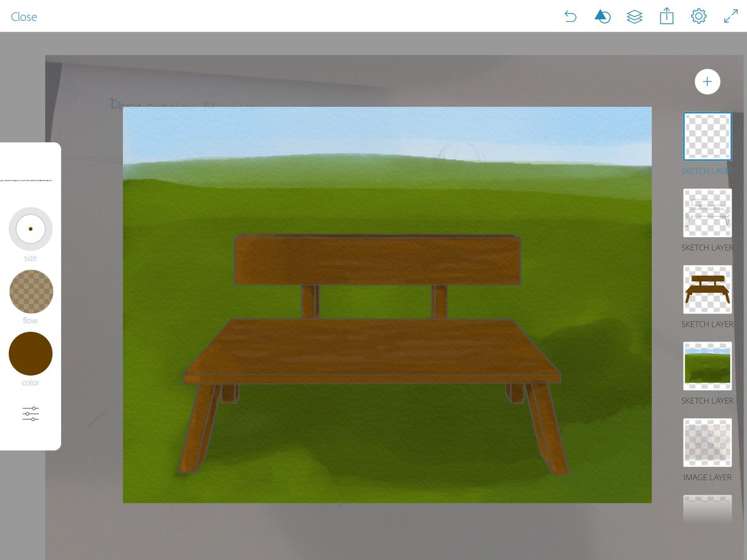Image resolution: width=747 pixels, height=560 pixels.
Task: Close the drawing with the Close button
Action: 24,17
